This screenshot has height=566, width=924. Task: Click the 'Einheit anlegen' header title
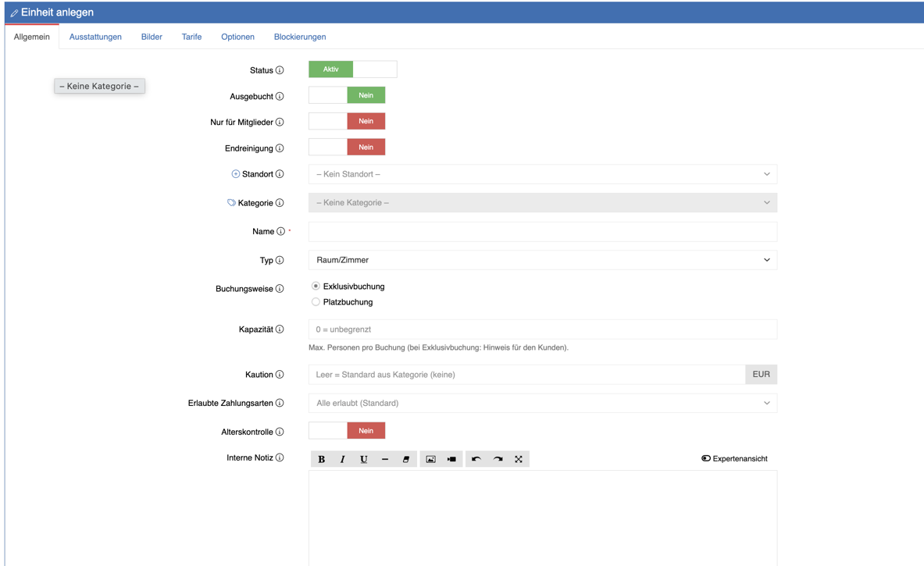click(57, 12)
